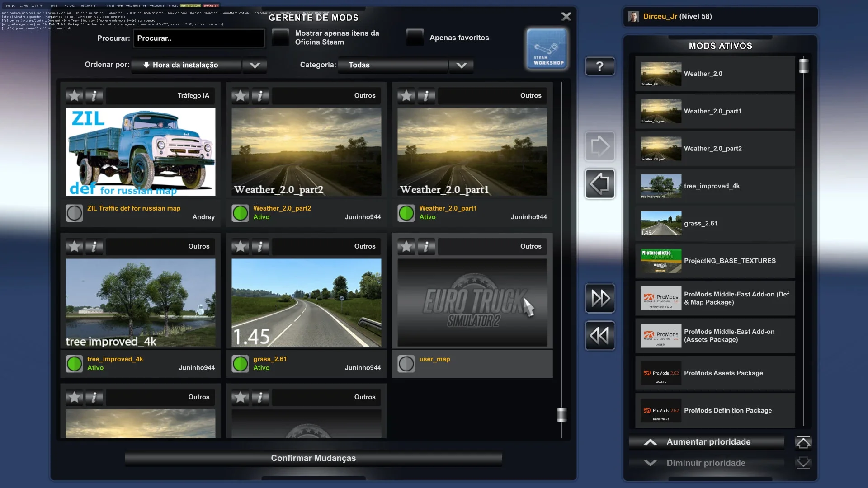Show info for tree_improved_4k mod
The image size is (868, 488).
point(94,247)
